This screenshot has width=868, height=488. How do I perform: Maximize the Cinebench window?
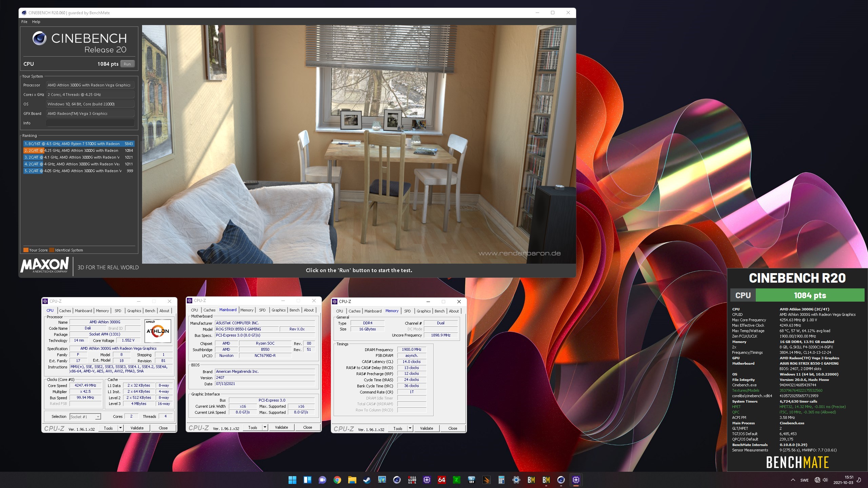[x=553, y=13]
